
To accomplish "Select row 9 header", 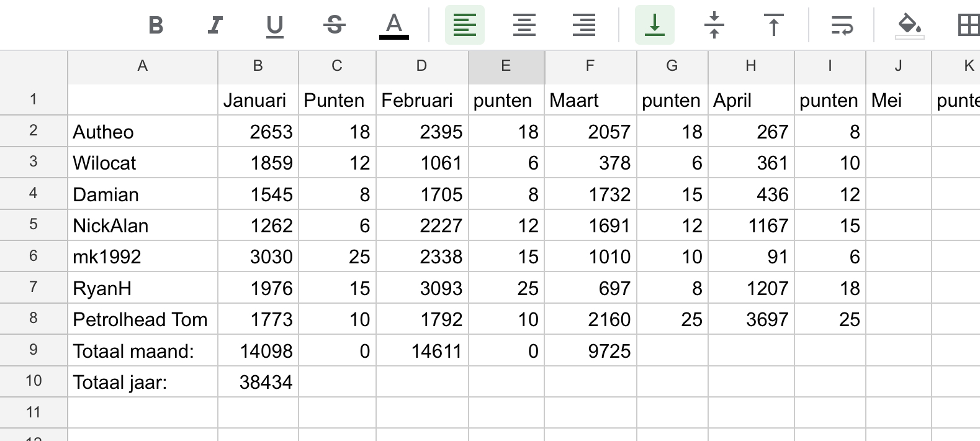I will pos(34,350).
